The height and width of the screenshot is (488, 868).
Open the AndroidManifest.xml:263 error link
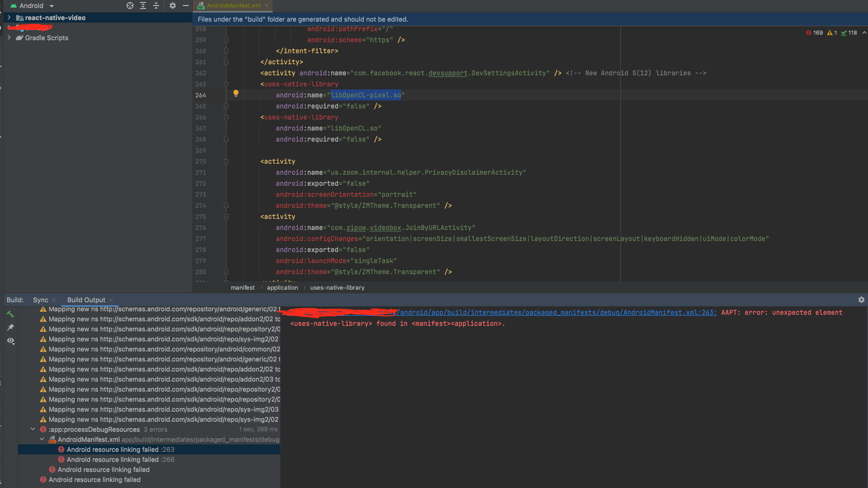pyautogui.click(x=673, y=312)
